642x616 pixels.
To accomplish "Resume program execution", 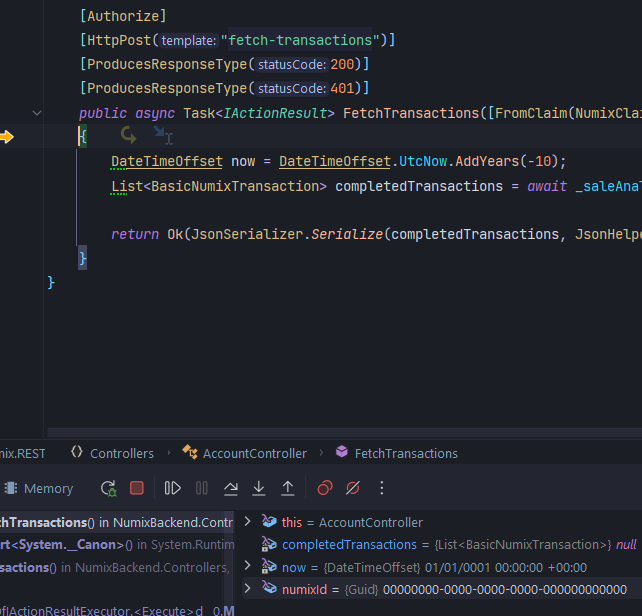I will pyautogui.click(x=172, y=488).
